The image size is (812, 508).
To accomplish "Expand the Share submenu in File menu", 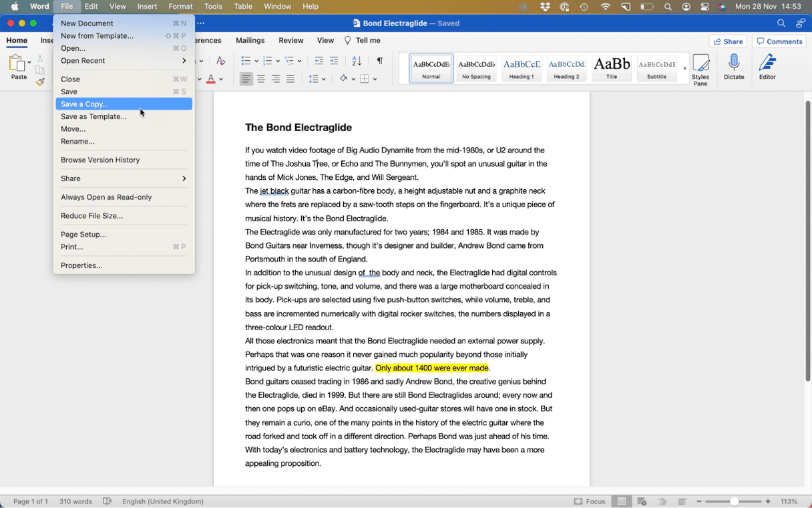I will pos(124,178).
